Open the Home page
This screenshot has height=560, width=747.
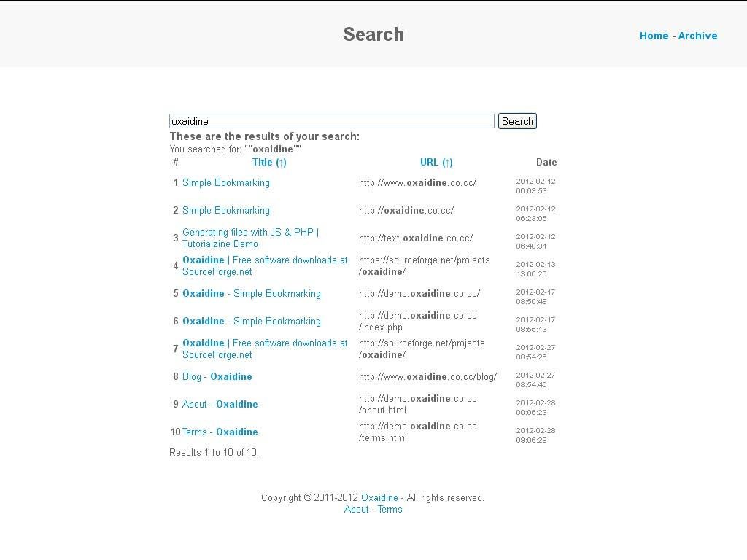click(x=654, y=36)
